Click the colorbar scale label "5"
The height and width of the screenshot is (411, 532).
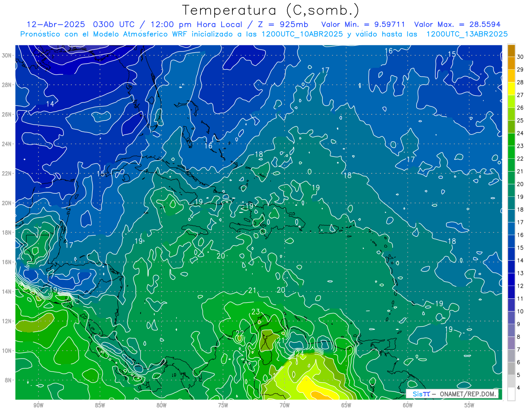[519, 375]
